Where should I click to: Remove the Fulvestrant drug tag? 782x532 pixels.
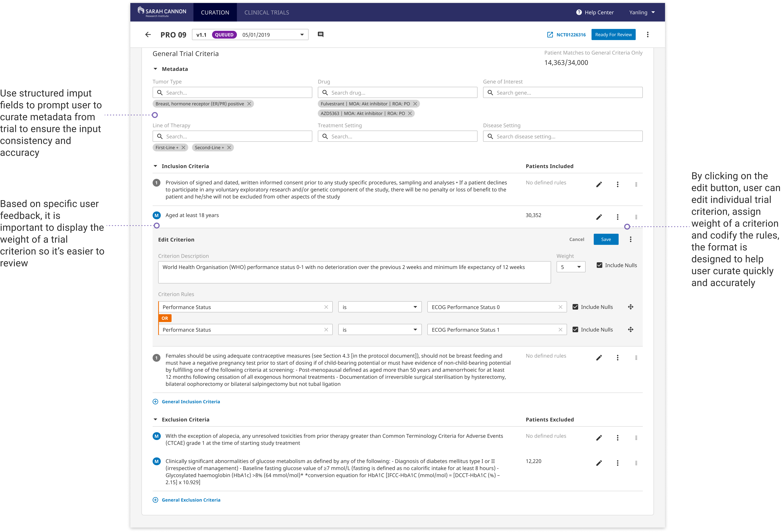click(415, 104)
